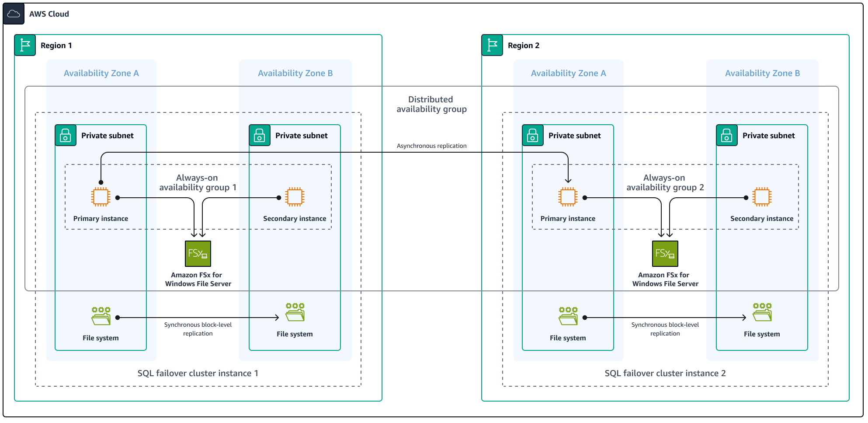Select the Region 1 flag icon
Screen dimensions: 868x423
(x=25, y=45)
